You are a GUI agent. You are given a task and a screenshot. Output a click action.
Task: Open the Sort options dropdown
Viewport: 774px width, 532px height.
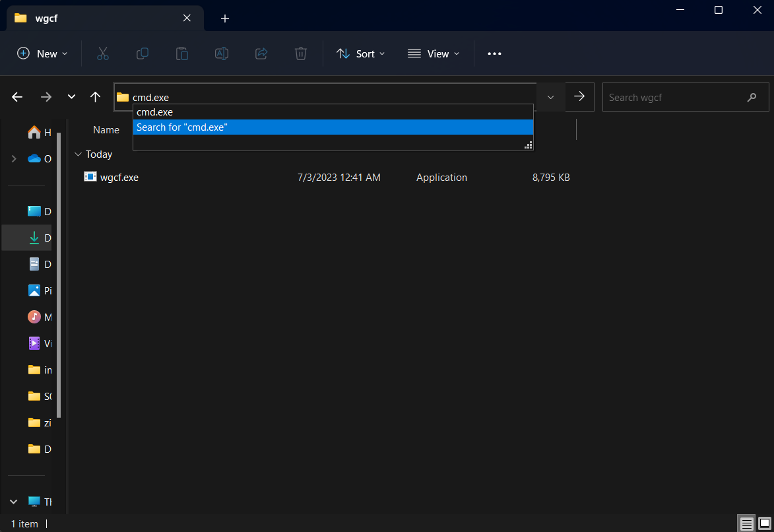[x=360, y=54]
